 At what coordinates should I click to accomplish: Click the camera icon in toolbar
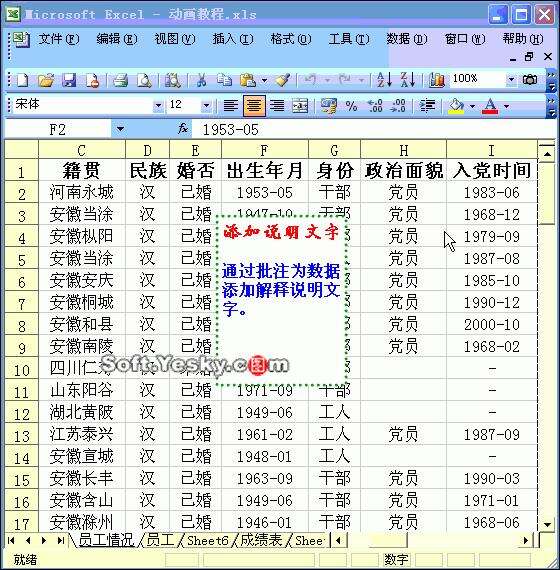point(530,79)
